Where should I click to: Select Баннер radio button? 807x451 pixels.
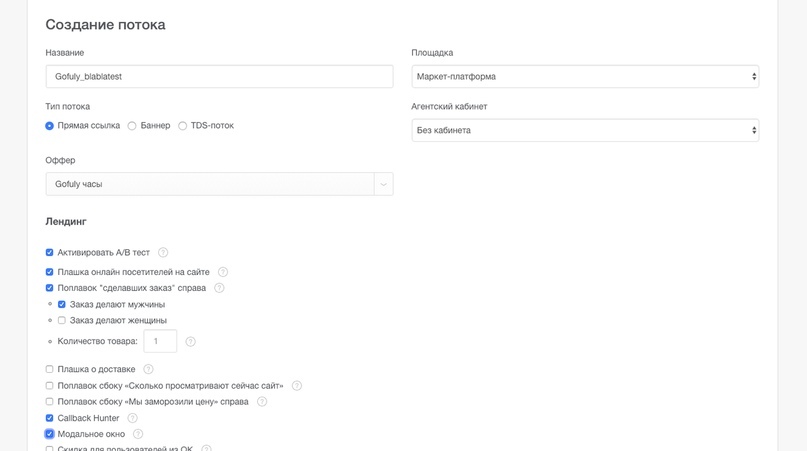[x=132, y=126]
